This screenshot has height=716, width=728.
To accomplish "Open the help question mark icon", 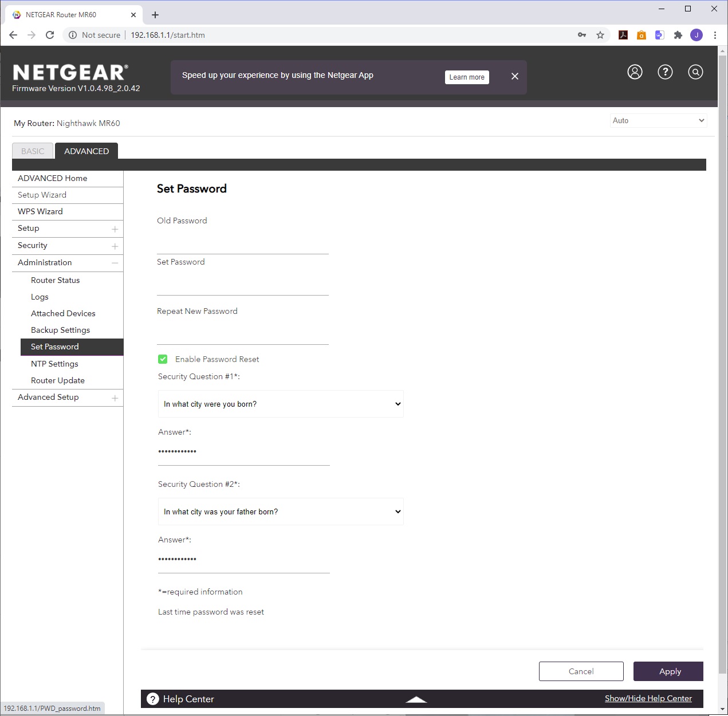I will pos(665,72).
